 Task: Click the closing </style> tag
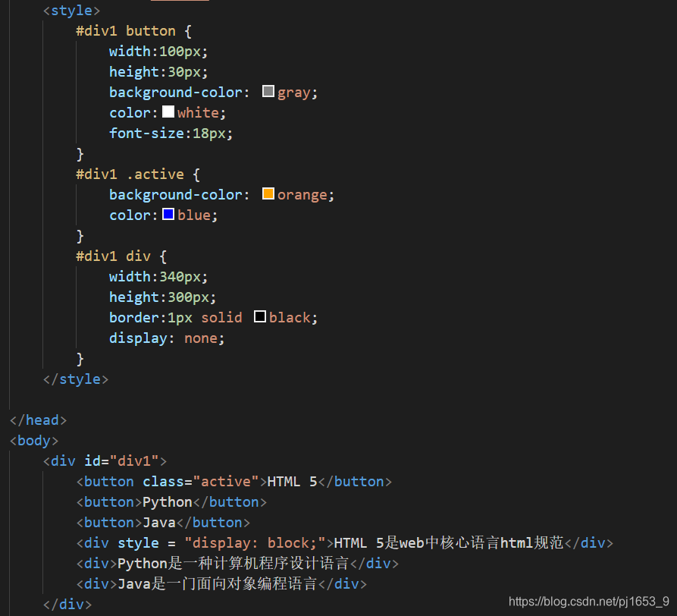tap(76, 379)
